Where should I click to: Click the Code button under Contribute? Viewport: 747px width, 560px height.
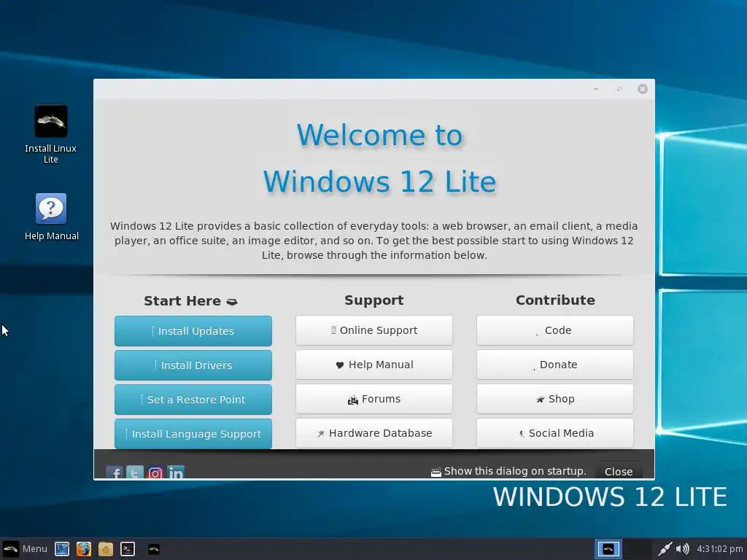pos(555,330)
